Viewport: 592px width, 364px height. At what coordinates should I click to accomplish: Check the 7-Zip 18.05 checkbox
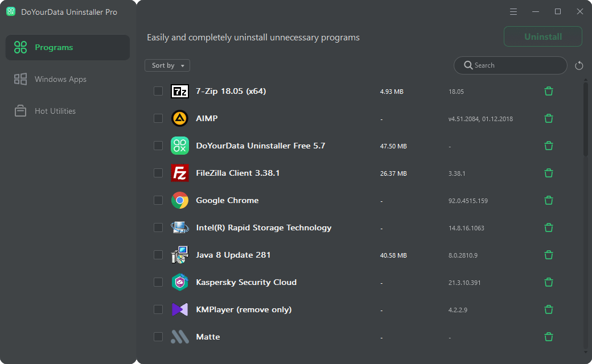pyautogui.click(x=158, y=91)
